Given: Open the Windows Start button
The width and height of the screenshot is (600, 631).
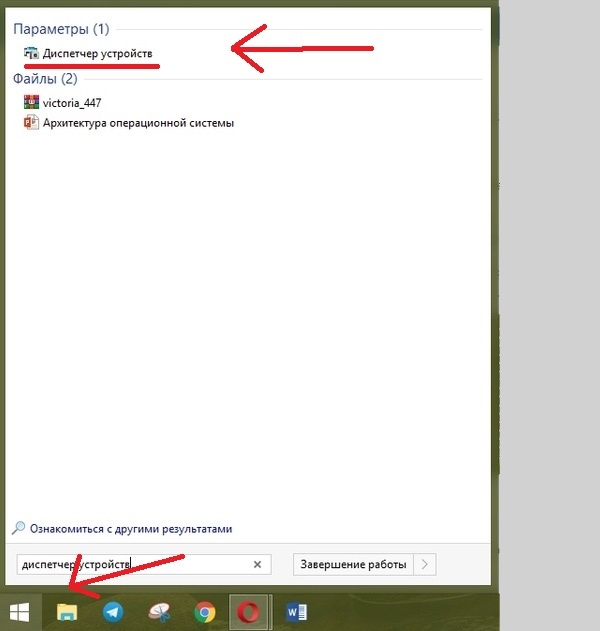Looking at the screenshot, I should point(19,612).
